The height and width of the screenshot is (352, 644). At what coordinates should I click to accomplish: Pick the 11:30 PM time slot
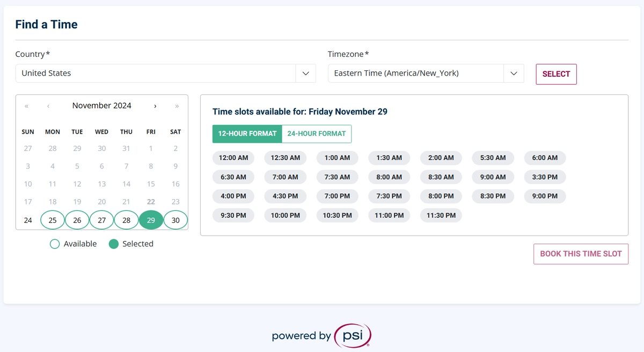click(441, 215)
